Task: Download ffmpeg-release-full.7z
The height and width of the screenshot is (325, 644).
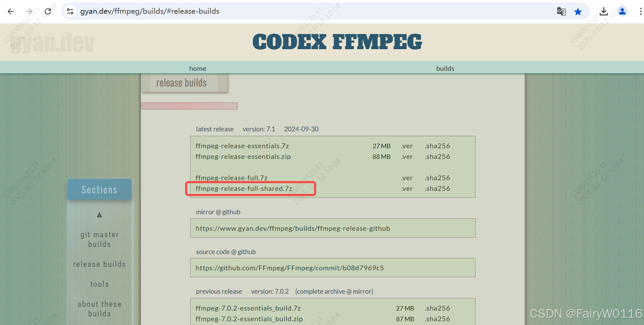Action: tap(231, 178)
